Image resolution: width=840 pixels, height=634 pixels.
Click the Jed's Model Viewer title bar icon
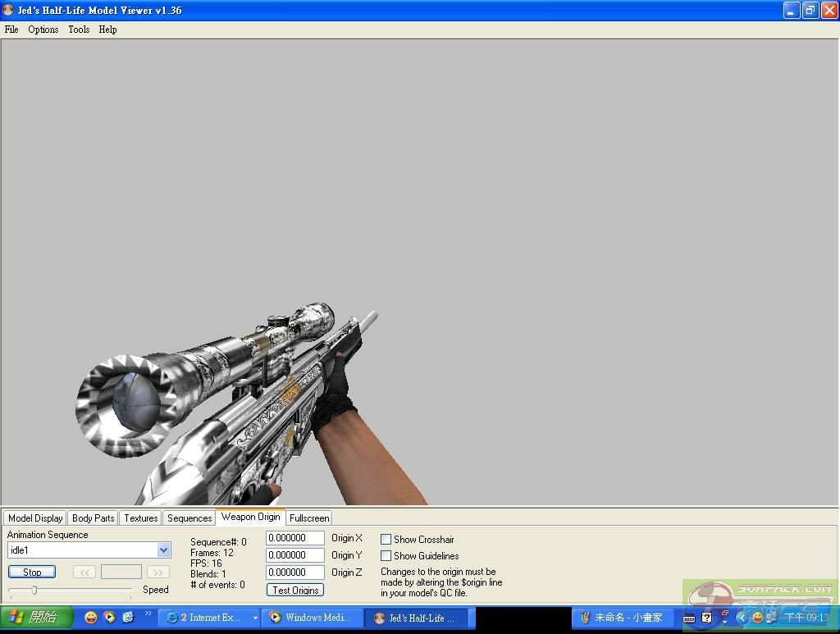click(x=8, y=10)
